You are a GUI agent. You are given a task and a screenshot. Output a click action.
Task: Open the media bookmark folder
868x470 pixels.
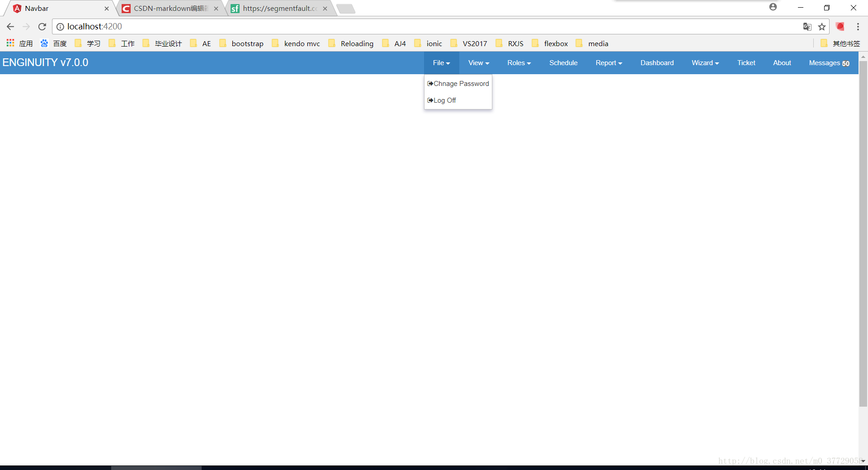[x=592, y=43]
